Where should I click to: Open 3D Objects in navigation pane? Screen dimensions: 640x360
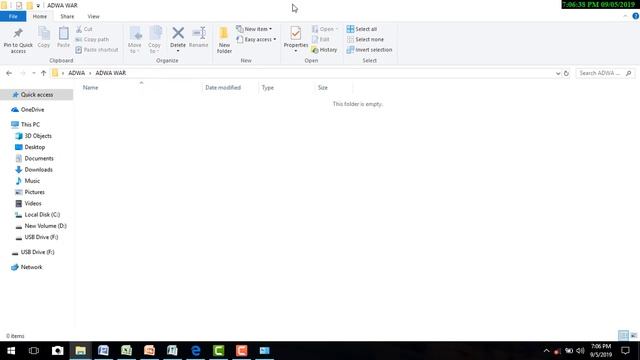coord(38,136)
